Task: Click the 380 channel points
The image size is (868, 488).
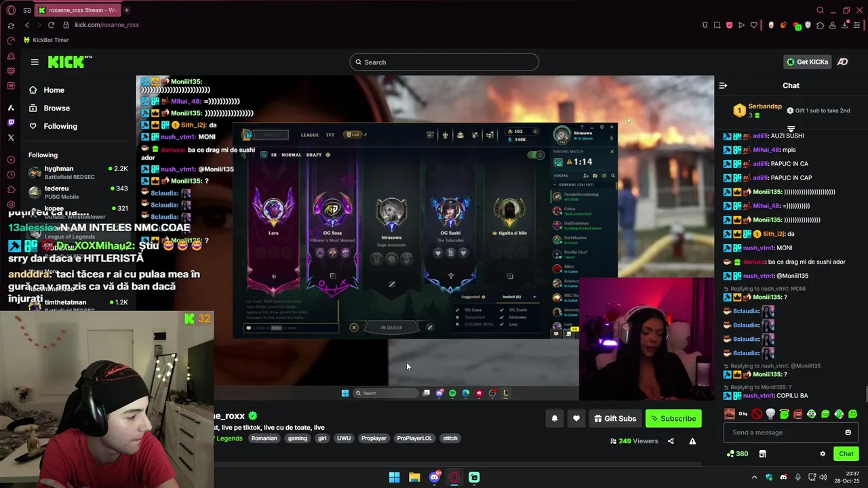Action: (737, 454)
